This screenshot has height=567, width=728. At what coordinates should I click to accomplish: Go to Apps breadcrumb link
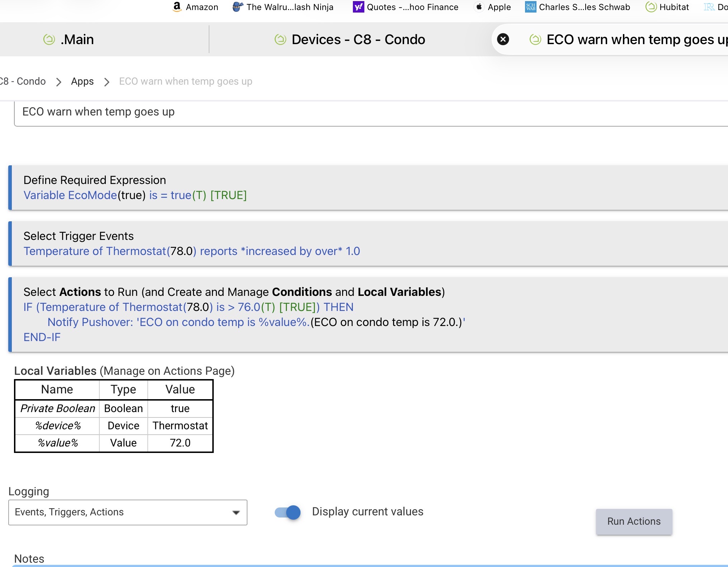point(82,81)
